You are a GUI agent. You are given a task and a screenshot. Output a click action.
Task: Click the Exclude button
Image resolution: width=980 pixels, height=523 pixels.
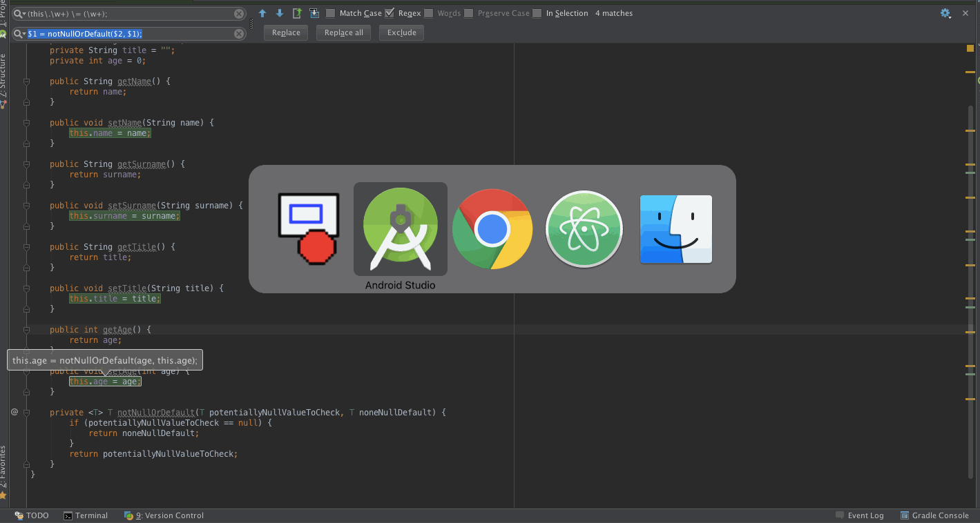[401, 32]
